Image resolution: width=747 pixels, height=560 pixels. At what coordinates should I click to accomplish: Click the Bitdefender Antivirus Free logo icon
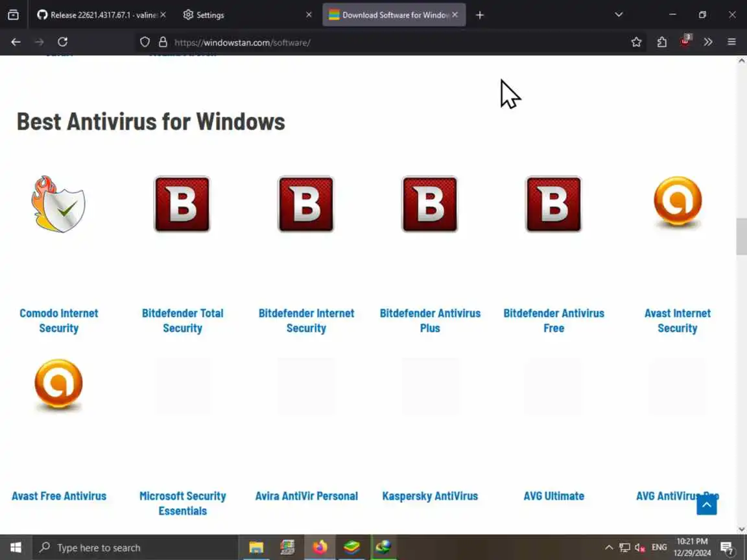554,204
